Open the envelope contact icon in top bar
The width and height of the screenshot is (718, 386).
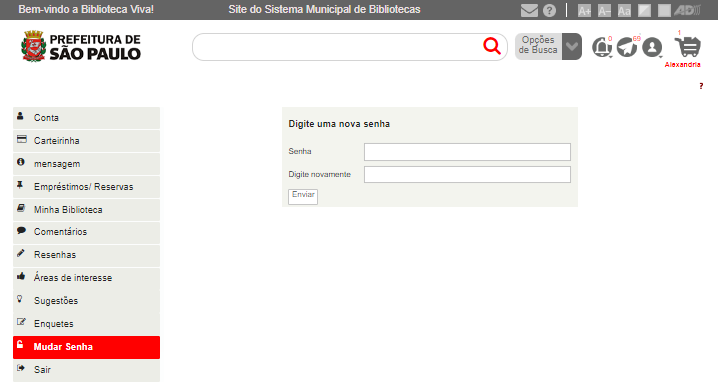click(529, 10)
